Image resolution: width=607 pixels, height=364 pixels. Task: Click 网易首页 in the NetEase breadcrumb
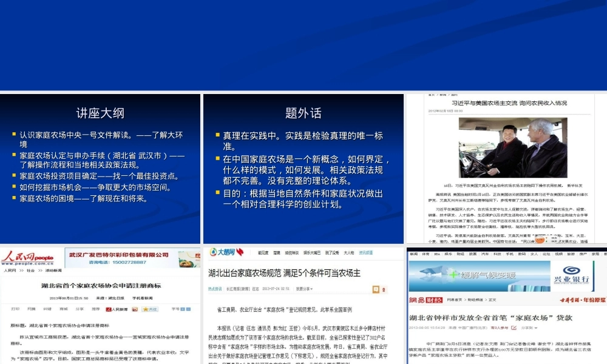tap(455, 300)
